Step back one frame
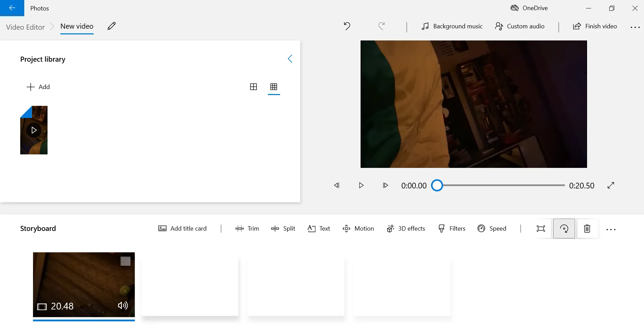The image size is (644, 327). coord(337,185)
